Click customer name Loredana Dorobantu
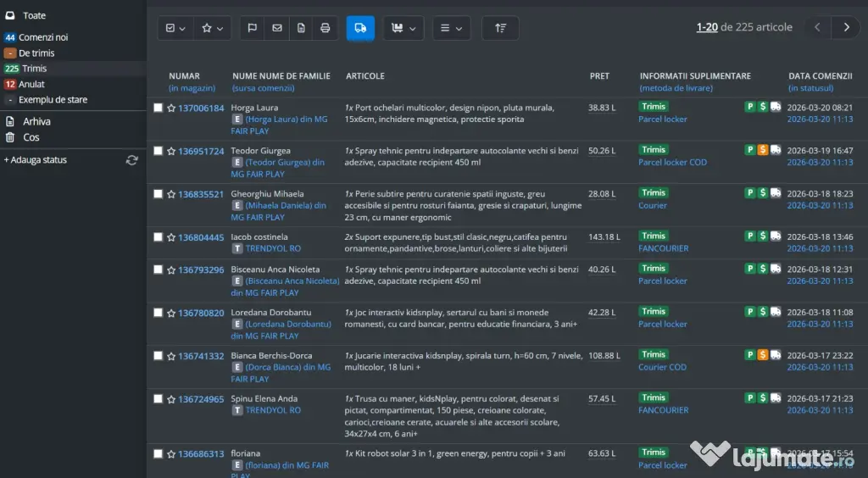This screenshot has width=868, height=478. (x=270, y=313)
